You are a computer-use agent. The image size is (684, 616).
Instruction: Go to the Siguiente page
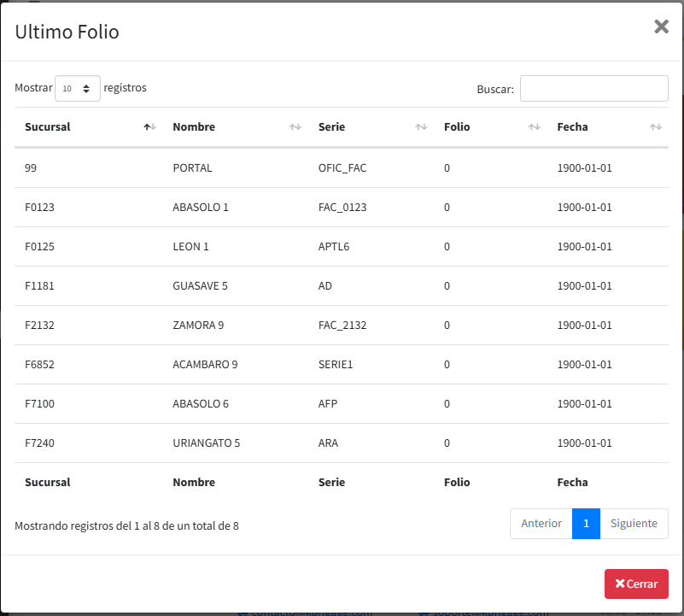[x=634, y=524]
